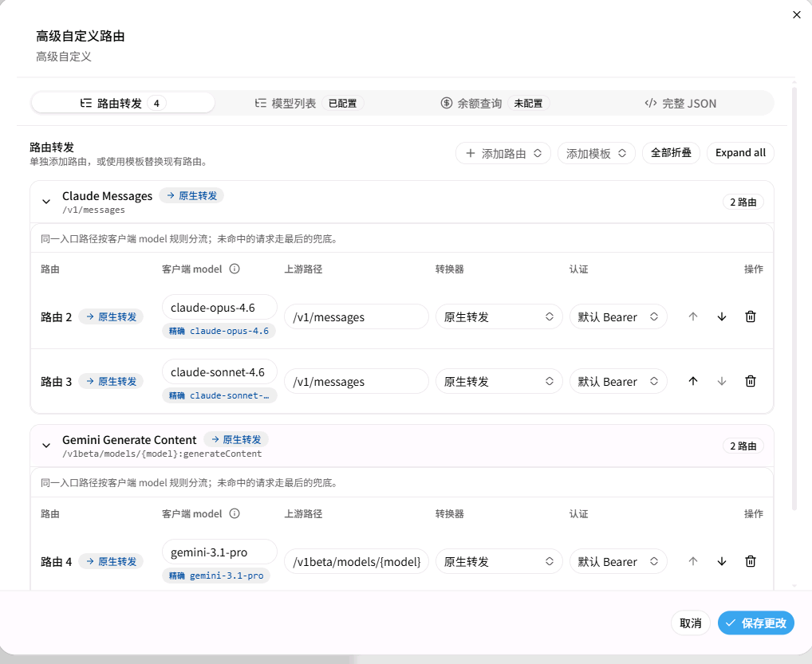Click the generateContent path under Gemini header
The height and width of the screenshot is (664, 812).
pos(162,454)
